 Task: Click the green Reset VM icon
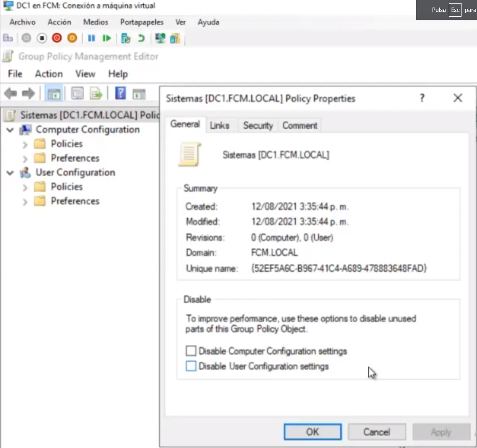point(107,38)
